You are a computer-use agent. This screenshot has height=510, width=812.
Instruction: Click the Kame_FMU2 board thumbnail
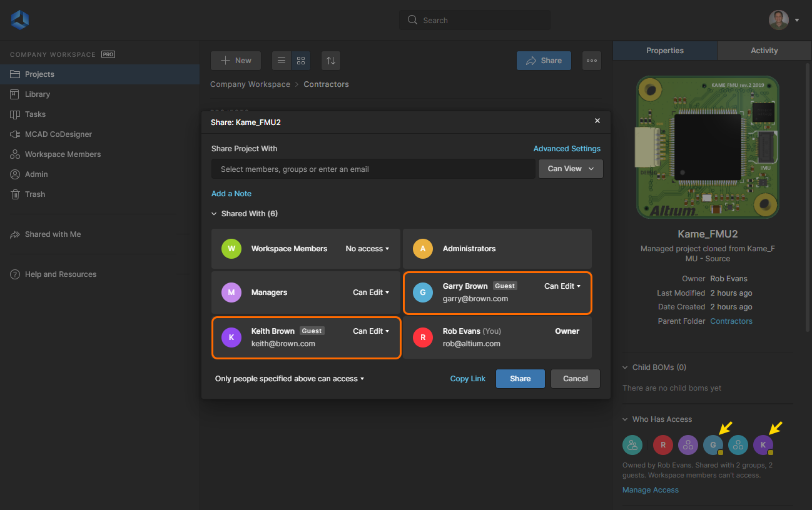click(x=708, y=147)
